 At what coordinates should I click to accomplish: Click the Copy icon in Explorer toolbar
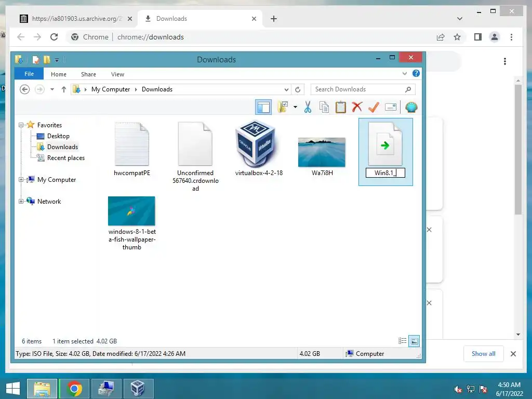click(x=324, y=107)
